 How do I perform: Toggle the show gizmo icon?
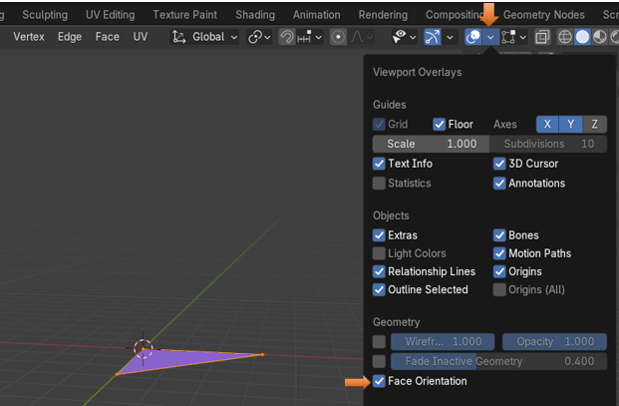[x=433, y=36]
